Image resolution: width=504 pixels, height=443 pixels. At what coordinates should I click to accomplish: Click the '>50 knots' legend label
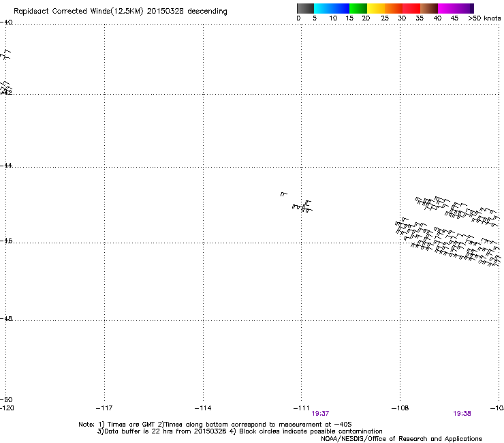(484, 18)
